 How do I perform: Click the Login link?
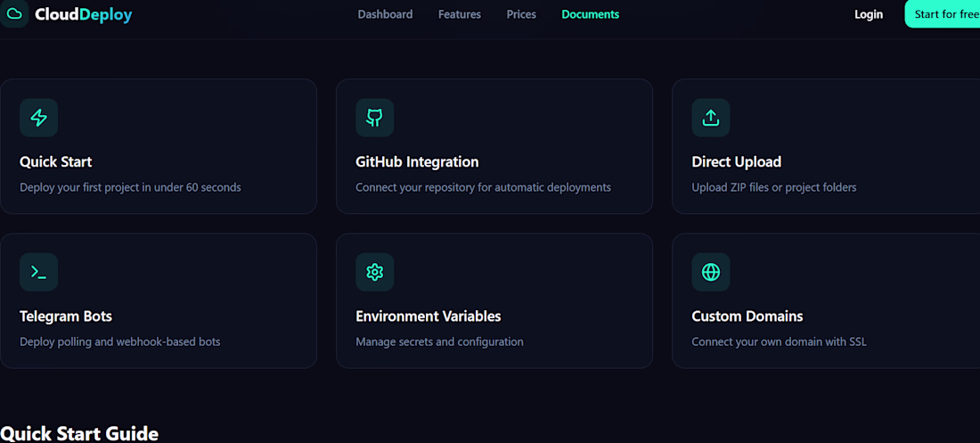[x=868, y=14]
